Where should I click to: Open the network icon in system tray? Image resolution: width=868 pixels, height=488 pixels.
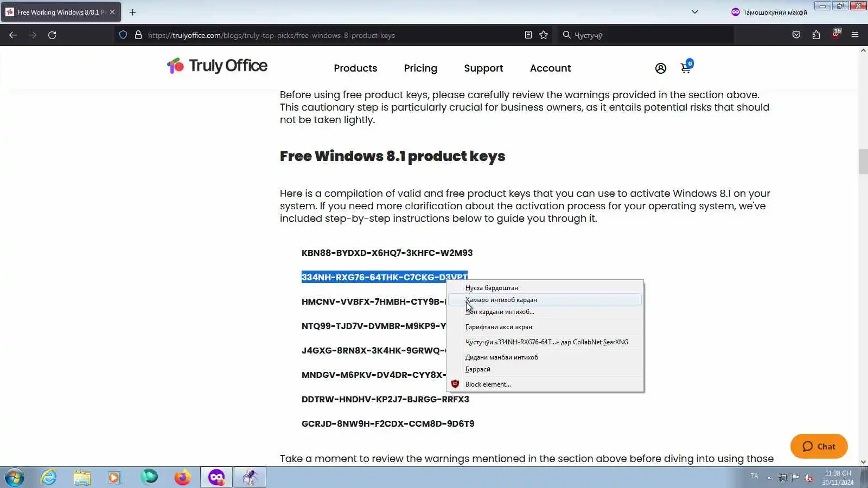tap(782, 478)
